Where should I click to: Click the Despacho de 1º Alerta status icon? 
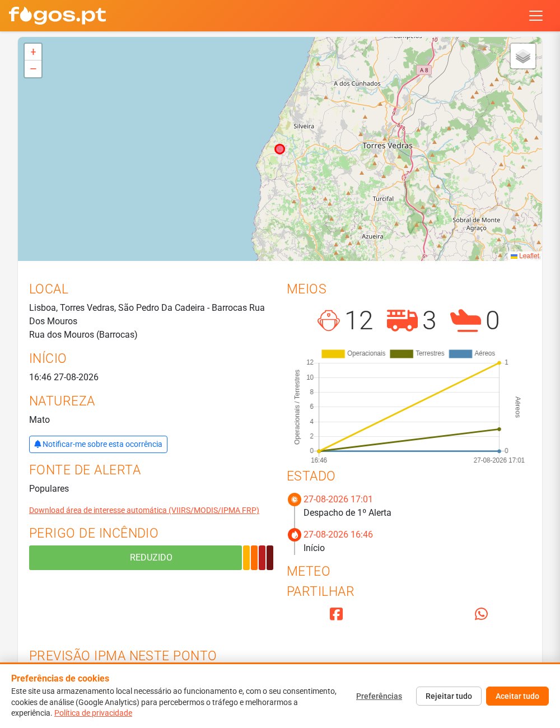click(295, 499)
